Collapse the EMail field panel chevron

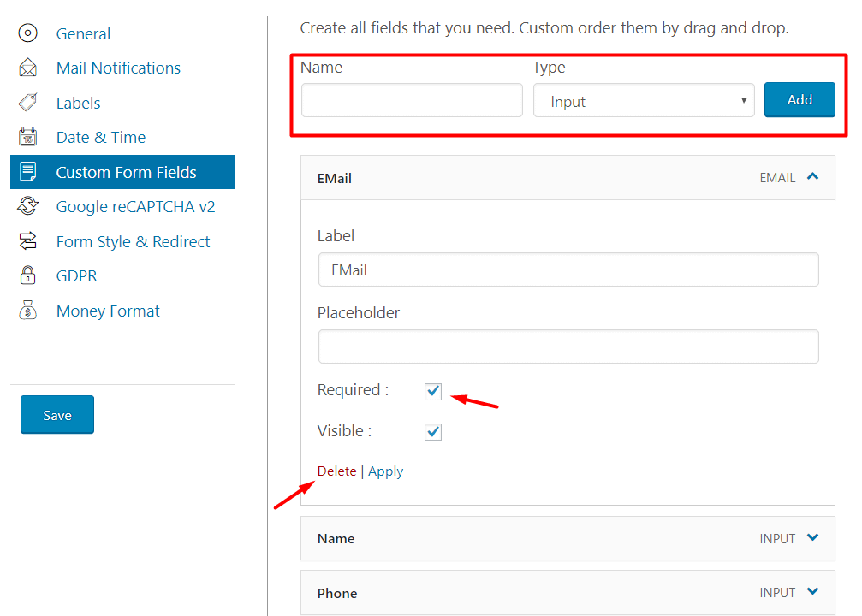coord(812,177)
